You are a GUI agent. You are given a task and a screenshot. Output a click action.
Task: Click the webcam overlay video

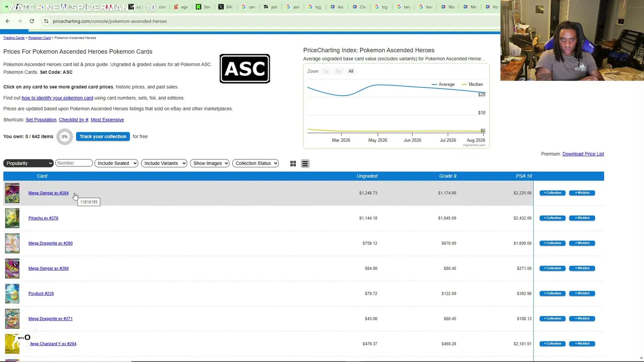tap(572, 40)
